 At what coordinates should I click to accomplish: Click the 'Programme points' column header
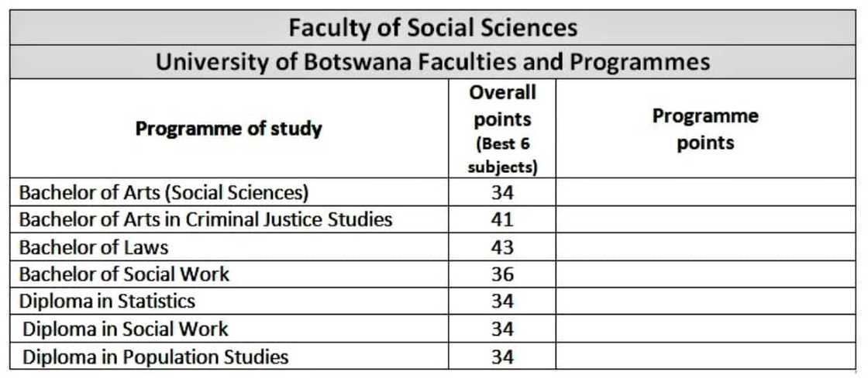pyautogui.click(x=704, y=129)
